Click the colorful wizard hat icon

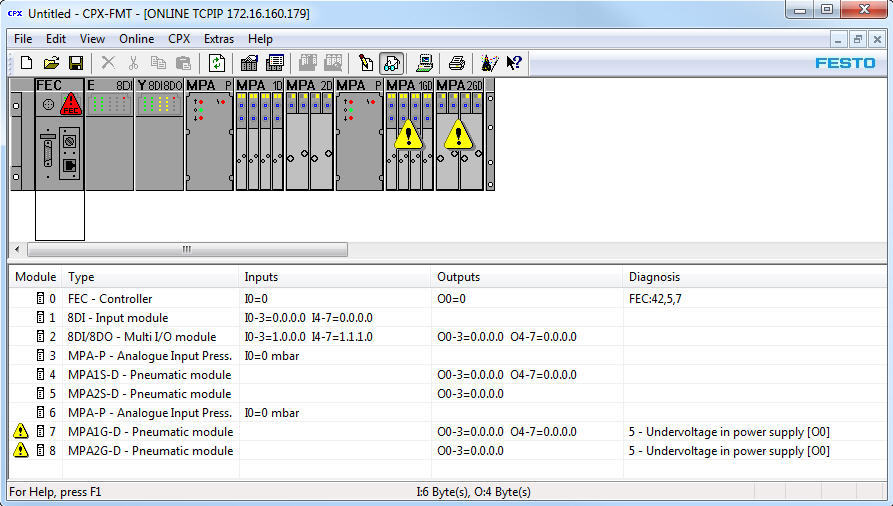pyautogui.click(x=489, y=63)
